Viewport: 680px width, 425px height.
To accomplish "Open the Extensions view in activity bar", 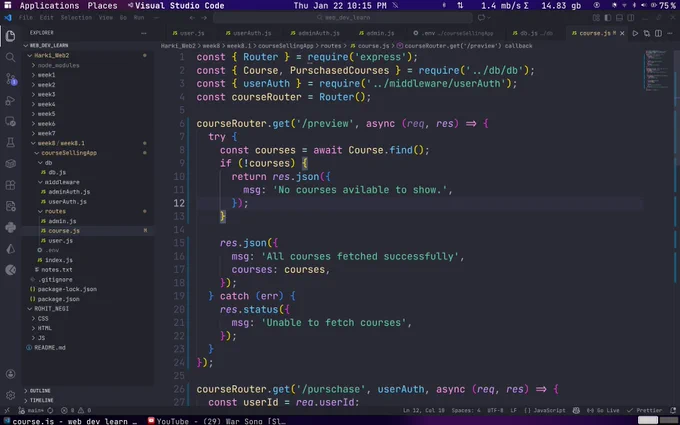I will 10,185.
